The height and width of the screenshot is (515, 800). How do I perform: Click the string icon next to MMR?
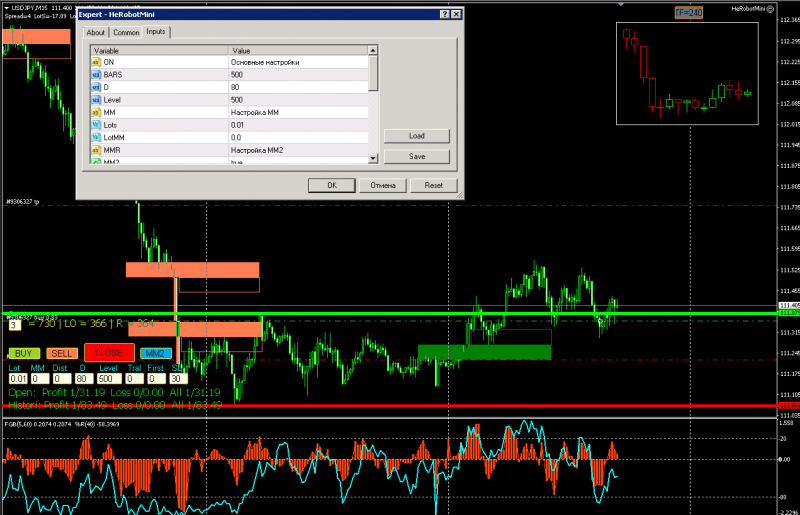96,150
